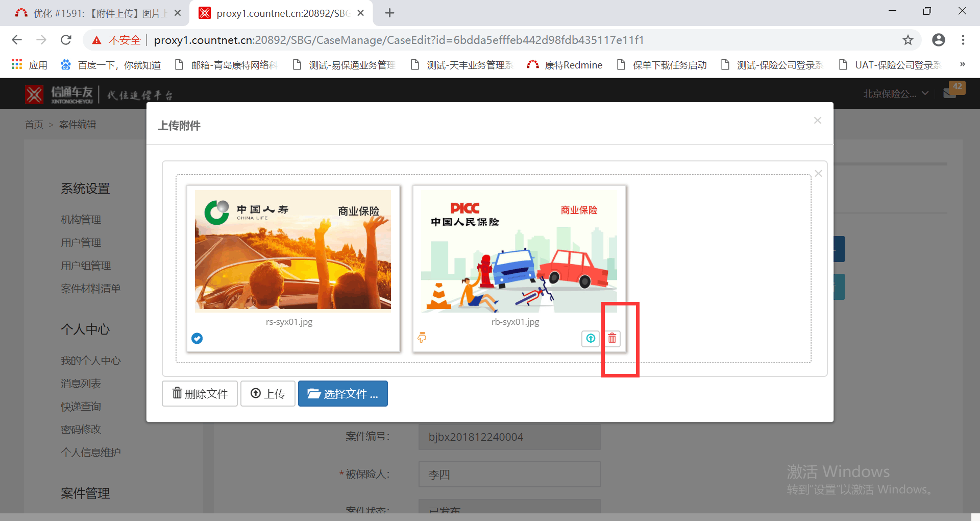Image resolution: width=980 pixels, height=521 pixels.
Task: Click the rs-syx01.jpg file name
Action: click(289, 322)
